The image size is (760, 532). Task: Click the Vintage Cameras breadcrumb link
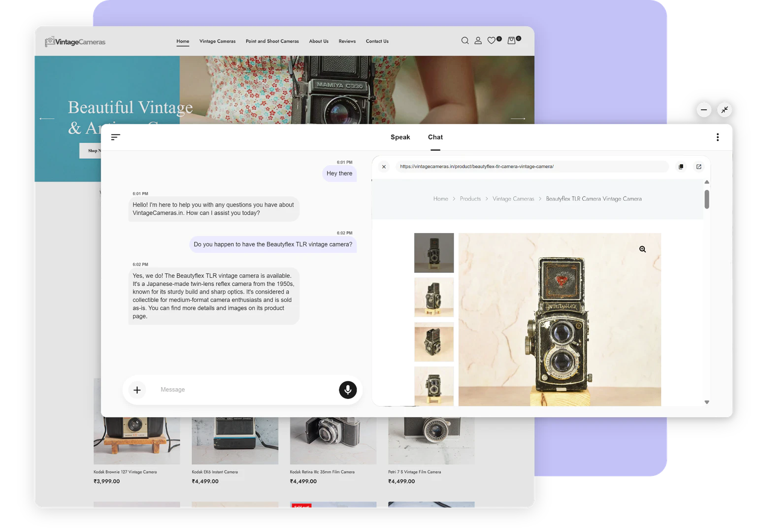(x=513, y=199)
